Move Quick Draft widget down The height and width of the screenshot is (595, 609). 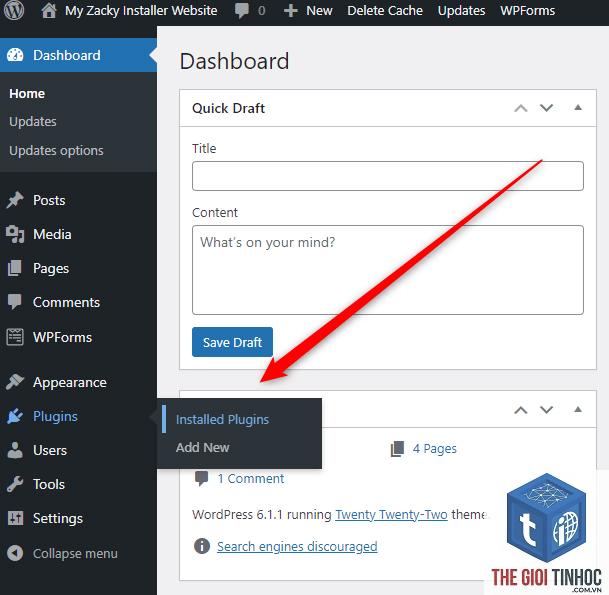coord(546,108)
